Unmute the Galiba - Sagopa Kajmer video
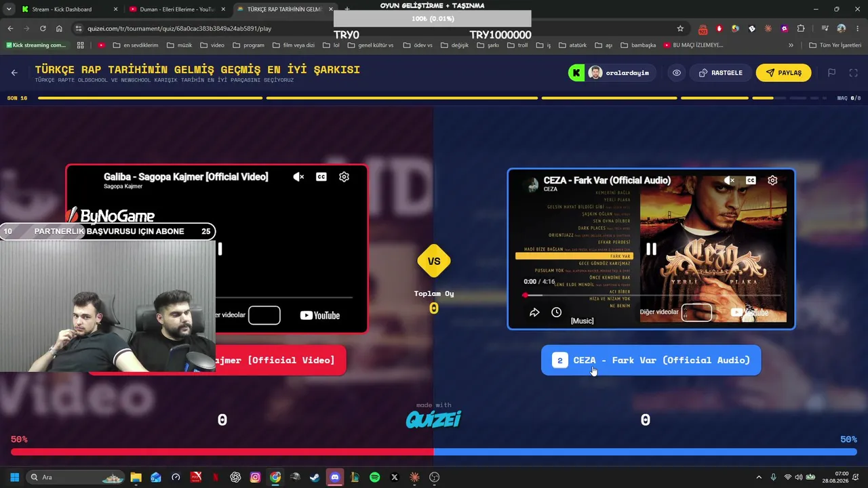 coord(298,177)
